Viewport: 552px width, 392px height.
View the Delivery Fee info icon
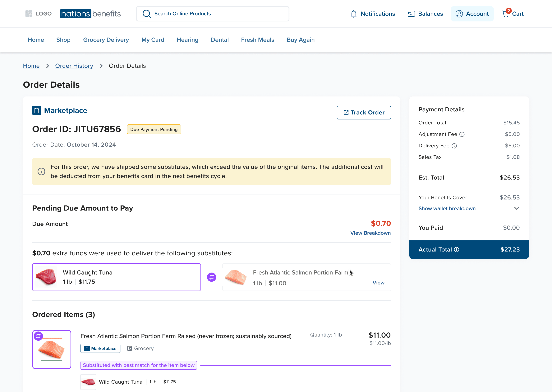click(x=455, y=146)
